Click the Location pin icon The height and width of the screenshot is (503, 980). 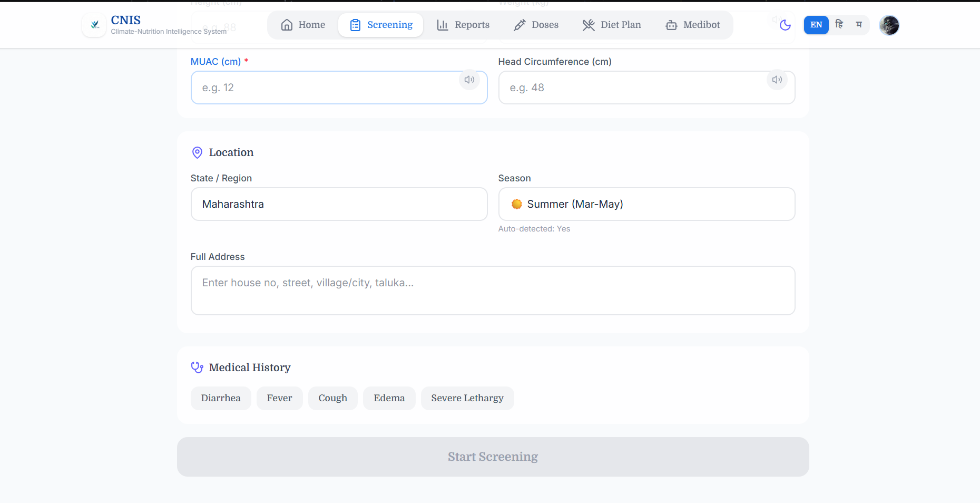(197, 152)
